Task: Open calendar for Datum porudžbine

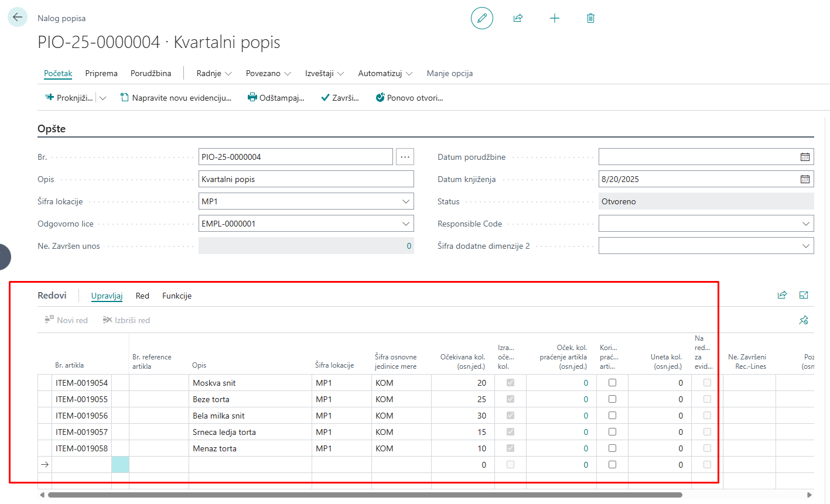Action: point(805,157)
